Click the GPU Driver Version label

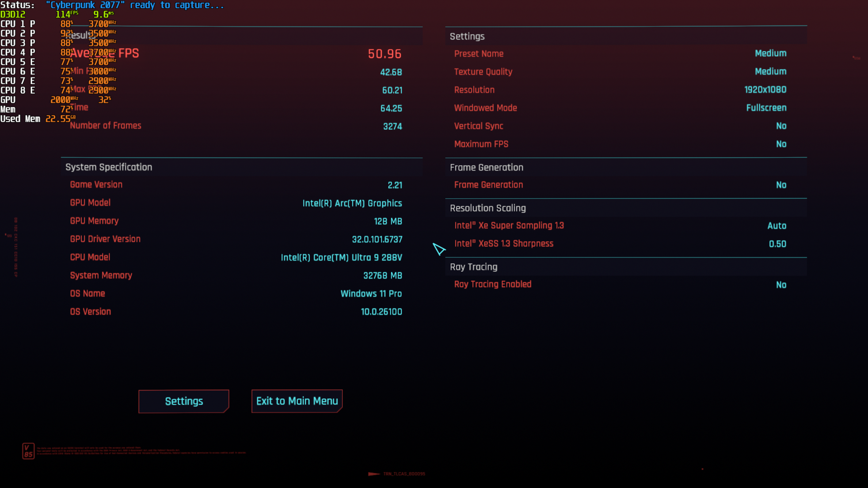tap(105, 239)
